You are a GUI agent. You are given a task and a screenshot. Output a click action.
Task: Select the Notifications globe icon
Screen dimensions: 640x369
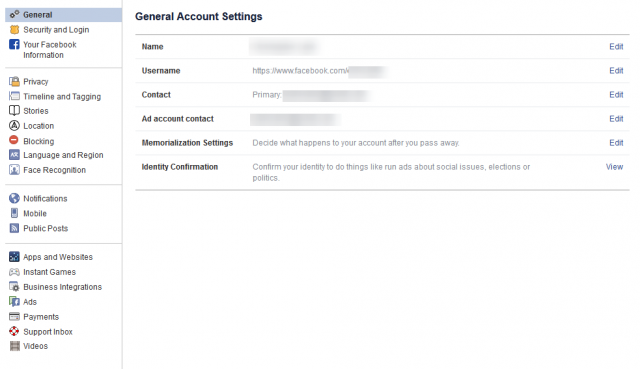tap(14, 198)
